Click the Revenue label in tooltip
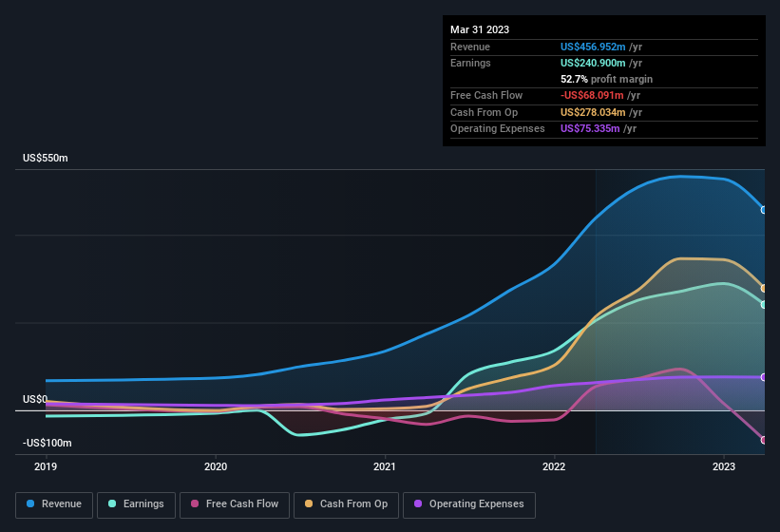The width and height of the screenshot is (780, 532). pyautogui.click(x=470, y=47)
